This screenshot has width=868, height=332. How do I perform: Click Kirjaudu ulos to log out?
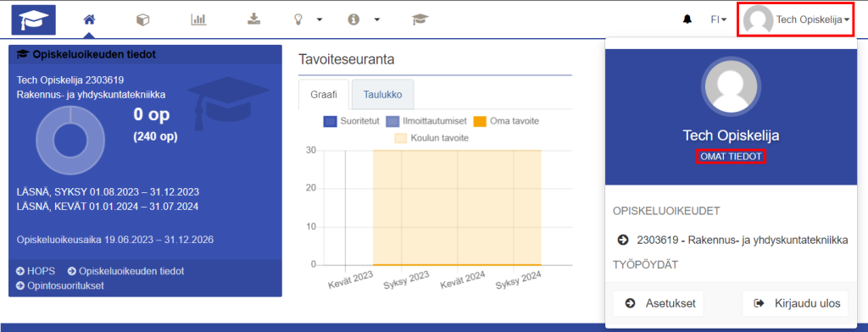(795, 303)
